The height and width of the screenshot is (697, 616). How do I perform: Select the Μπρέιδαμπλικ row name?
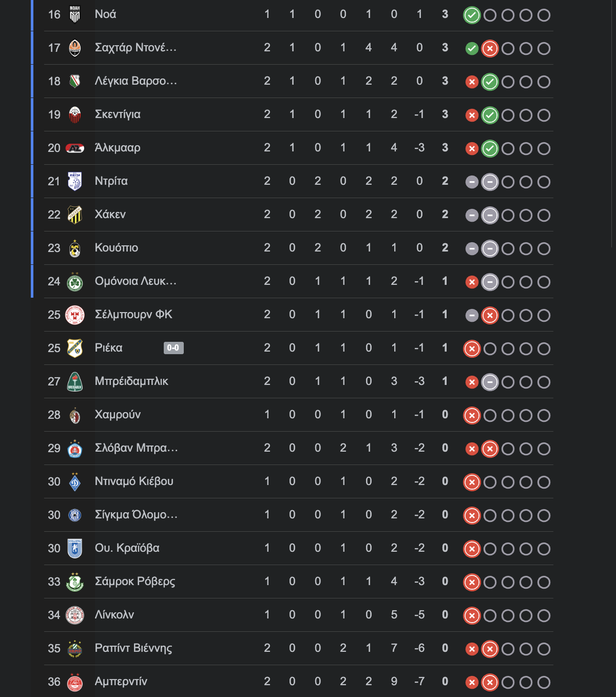pos(131,381)
